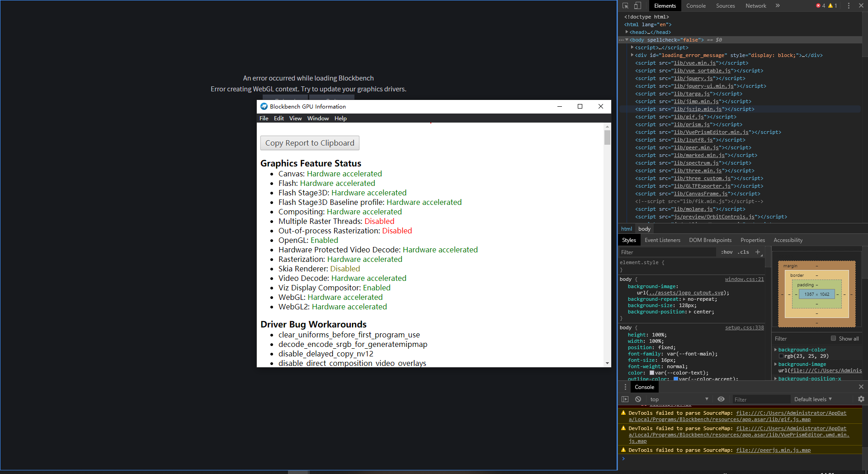Viewport: 868px width, 474px height.
Task: Click the color swatch next to var(--color-text)
Action: [x=651, y=373]
